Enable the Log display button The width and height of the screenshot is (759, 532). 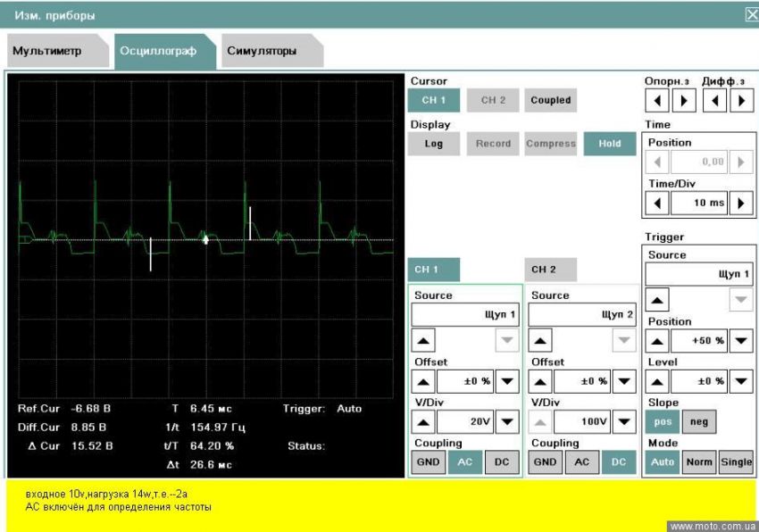pyautogui.click(x=434, y=144)
